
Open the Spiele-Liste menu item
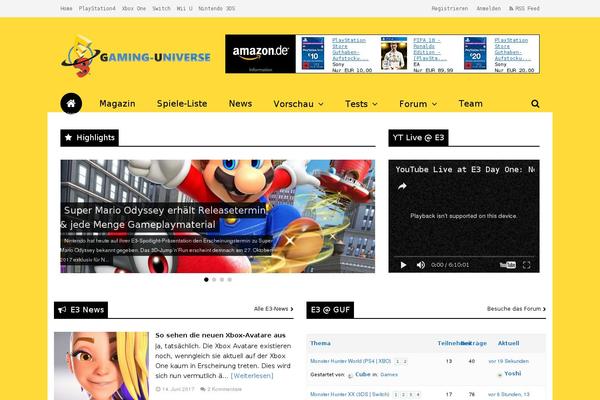coord(182,104)
